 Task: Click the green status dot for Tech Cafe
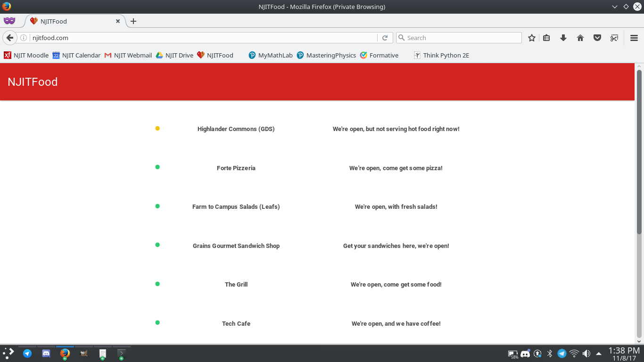(x=157, y=322)
